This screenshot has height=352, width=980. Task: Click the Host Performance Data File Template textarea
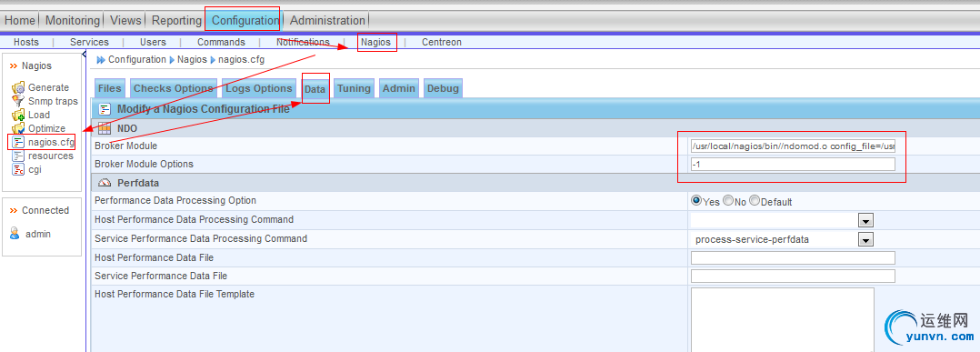coord(783,319)
